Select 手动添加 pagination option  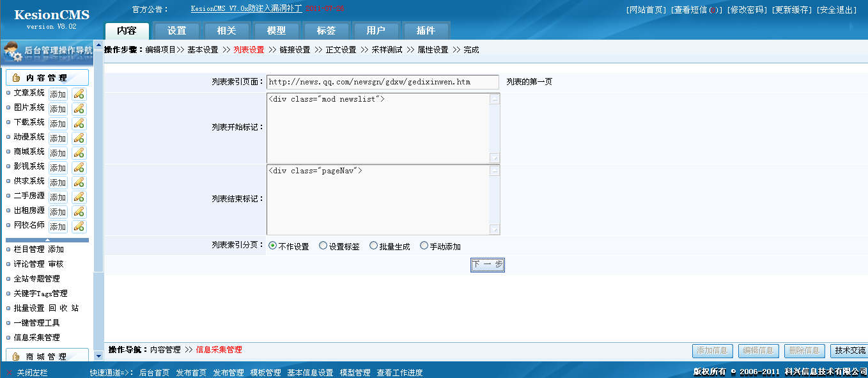[x=424, y=246]
